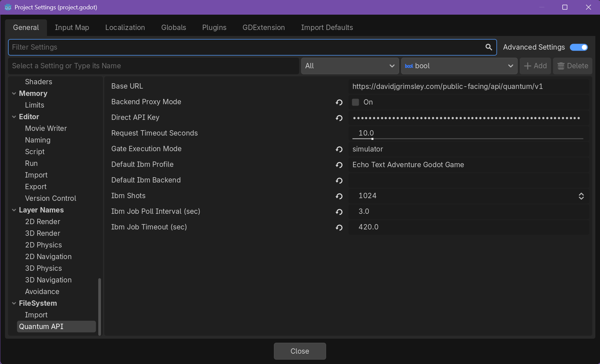
Task: Enable Backend Proxy Mode checkbox
Action: point(355,102)
